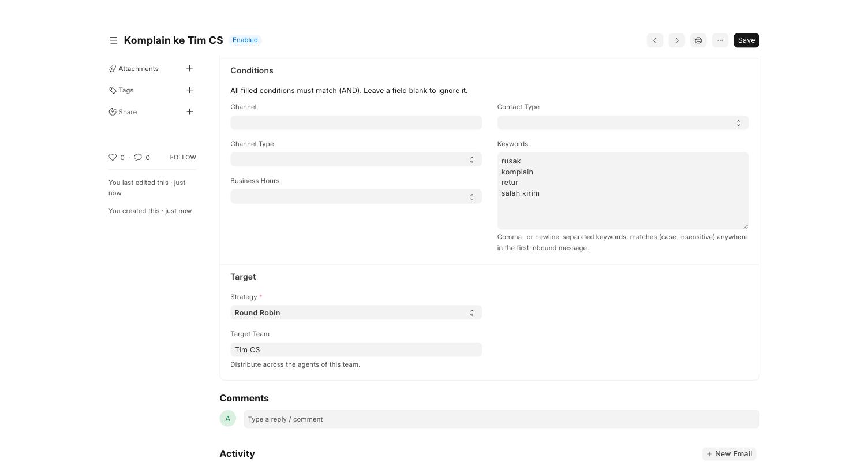The height and width of the screenshot is (469, 868).
Task: Create a New Email
Action: (729, 454)
